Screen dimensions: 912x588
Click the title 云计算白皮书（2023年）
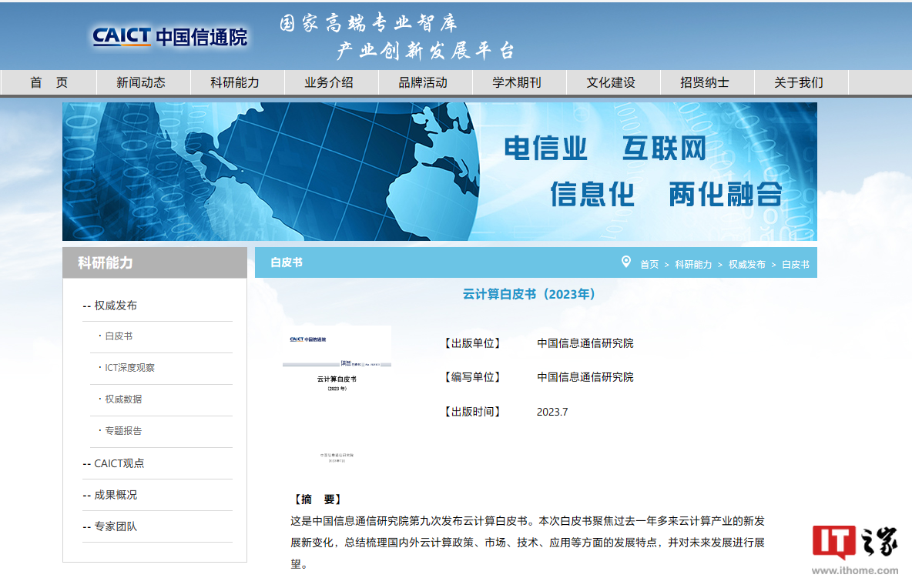[x=528, y=295]
